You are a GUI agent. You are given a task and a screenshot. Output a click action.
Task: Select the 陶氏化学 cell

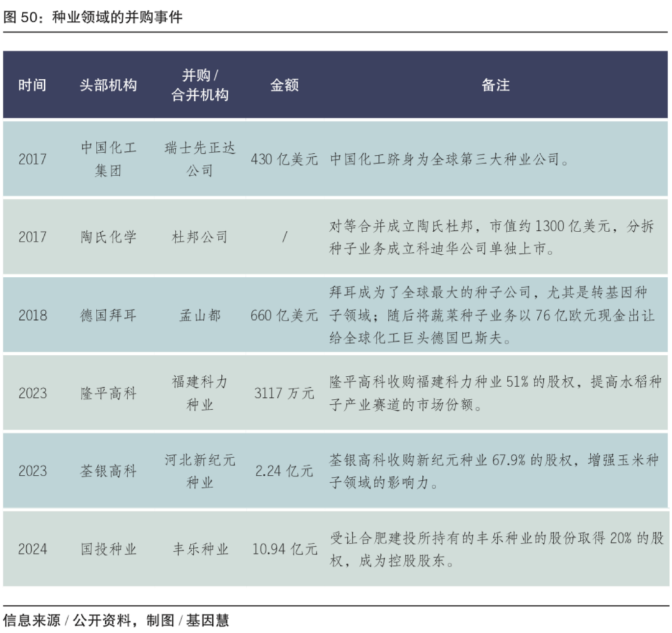pyautogui.click(x=108, y=237)
